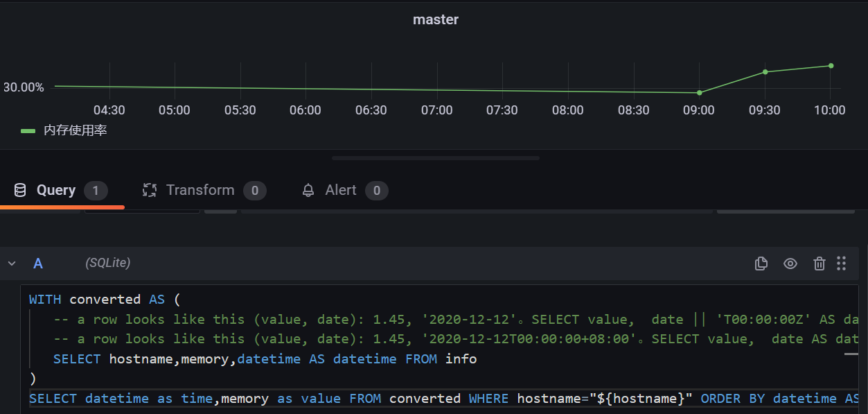Open the master panel title menu
This screenshot has width=868, height=414.
click(x=436, y=19)
